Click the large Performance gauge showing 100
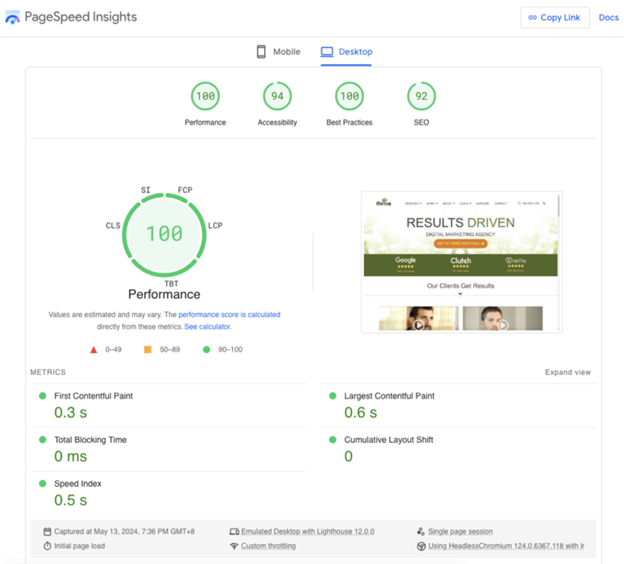Viewport: 624px width, 564px height. click(164, 233)
